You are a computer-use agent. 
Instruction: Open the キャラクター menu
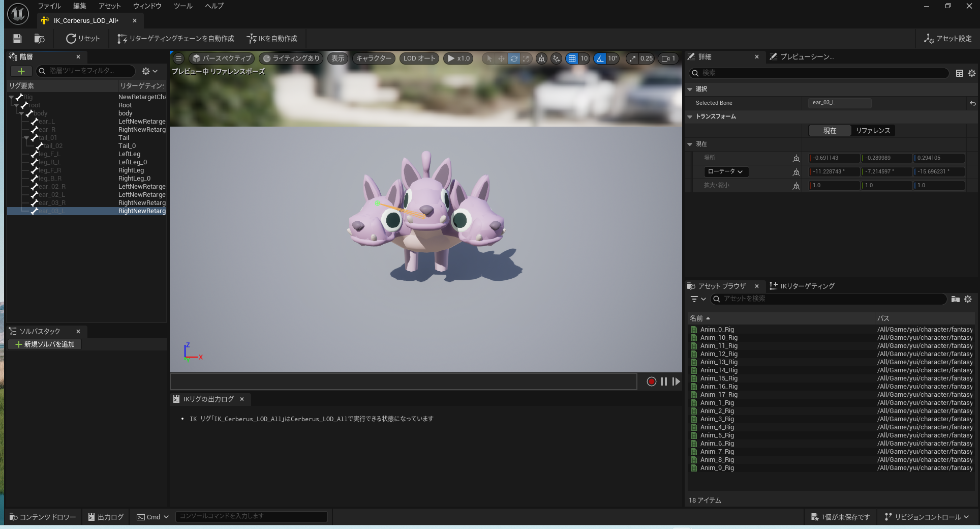point(374,58)
